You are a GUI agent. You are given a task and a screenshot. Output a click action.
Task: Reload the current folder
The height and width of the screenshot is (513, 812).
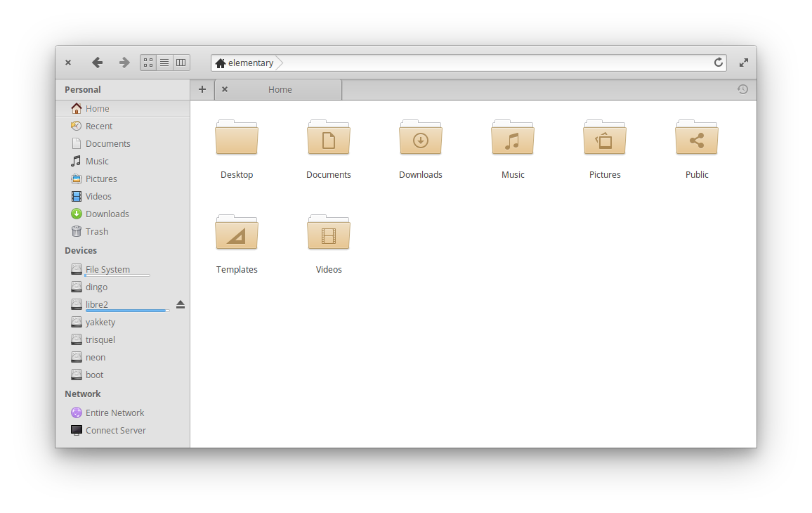[x=719, y=62]
